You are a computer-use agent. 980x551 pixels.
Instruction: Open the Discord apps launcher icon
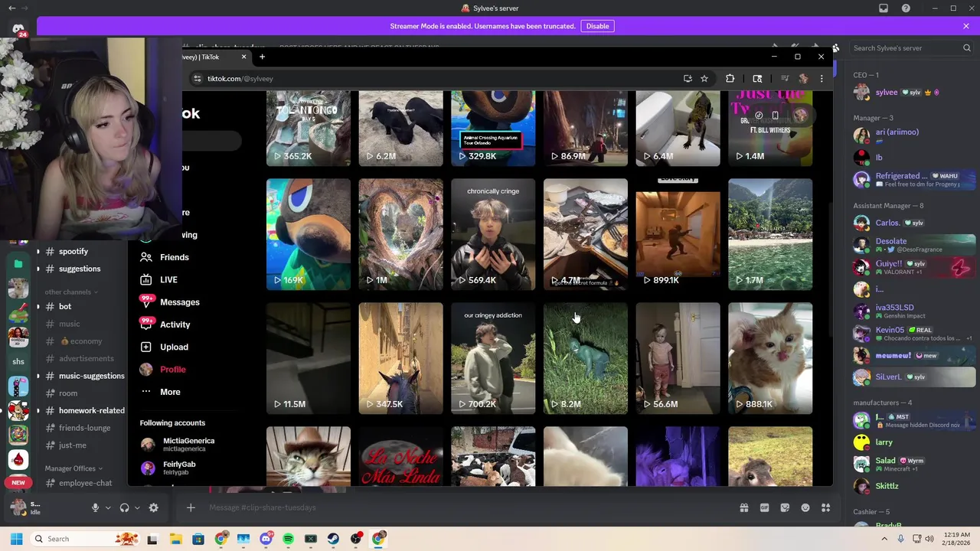[826, 507]
